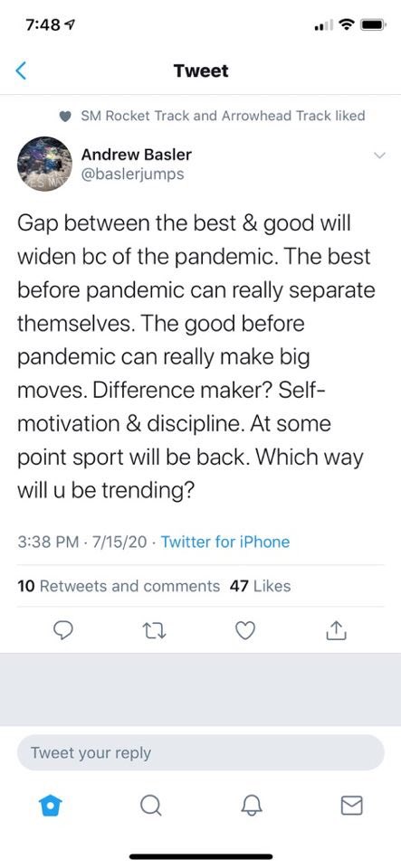
Task: Open Andrew Basler display name
Action: [137, 154]
